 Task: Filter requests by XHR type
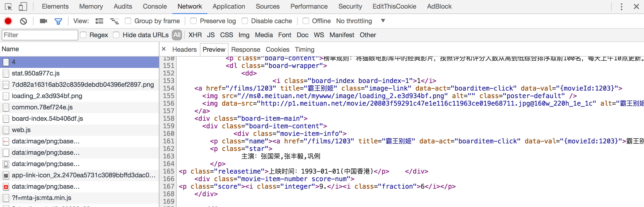coord(195,35)
